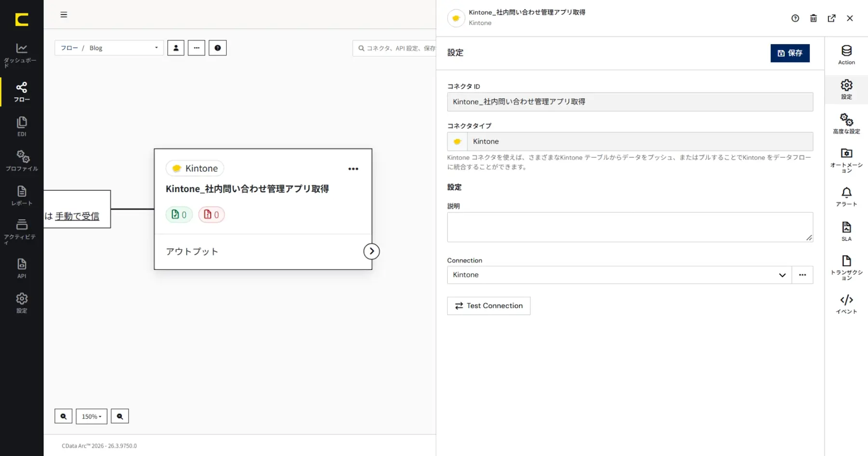Click the connector search field
The height and width of the screenshot is (456, 868).
pyautogui.click(x=395, y=48)
